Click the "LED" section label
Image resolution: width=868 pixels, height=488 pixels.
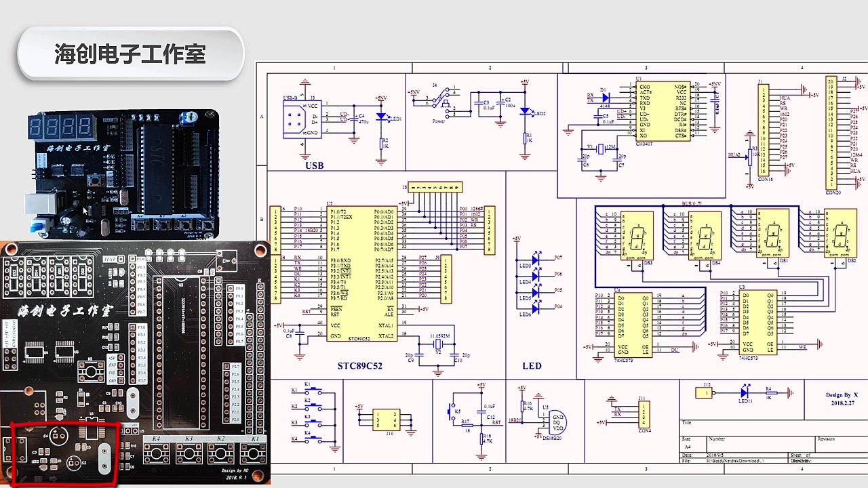pos(532,366)
